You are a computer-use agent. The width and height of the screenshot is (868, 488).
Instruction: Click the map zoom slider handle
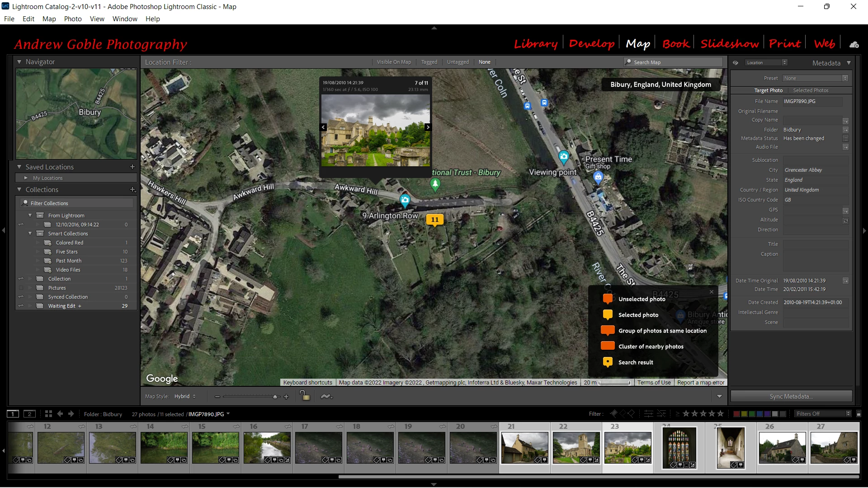click(275, 397)
